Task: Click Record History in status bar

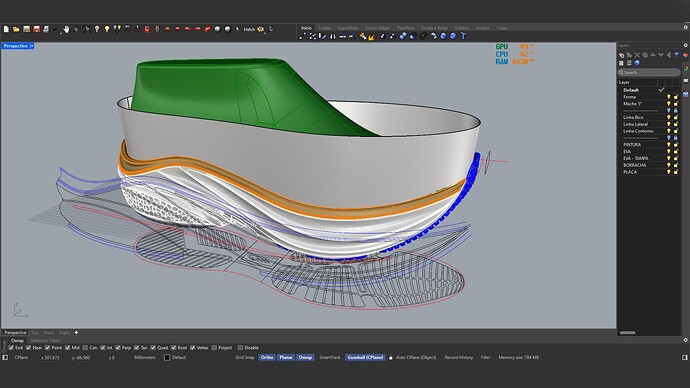Action: pos(459,357)
